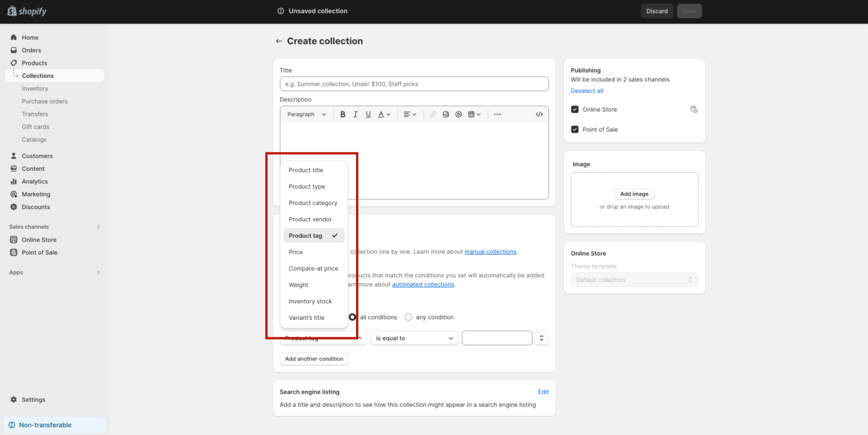Open schedule availability icon for Online Store
868x435 pixels.
[694, 110]
